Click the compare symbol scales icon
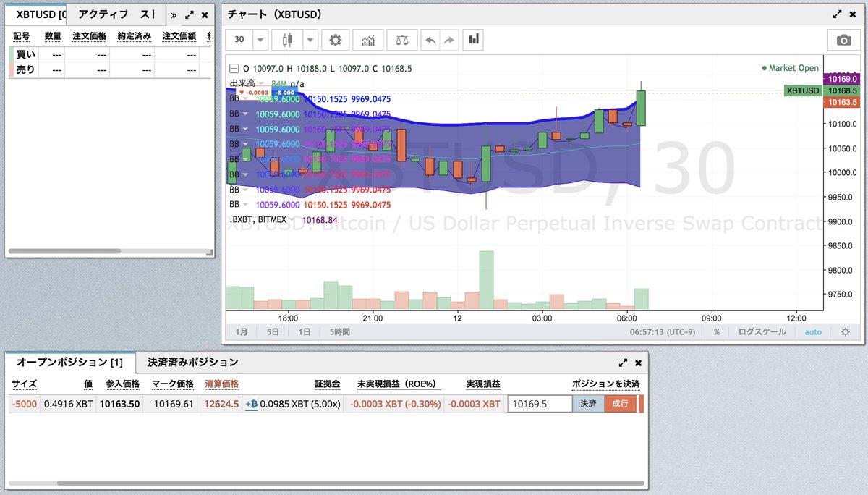Viewport: 868px width, 495px height. [x=401, y=40]
